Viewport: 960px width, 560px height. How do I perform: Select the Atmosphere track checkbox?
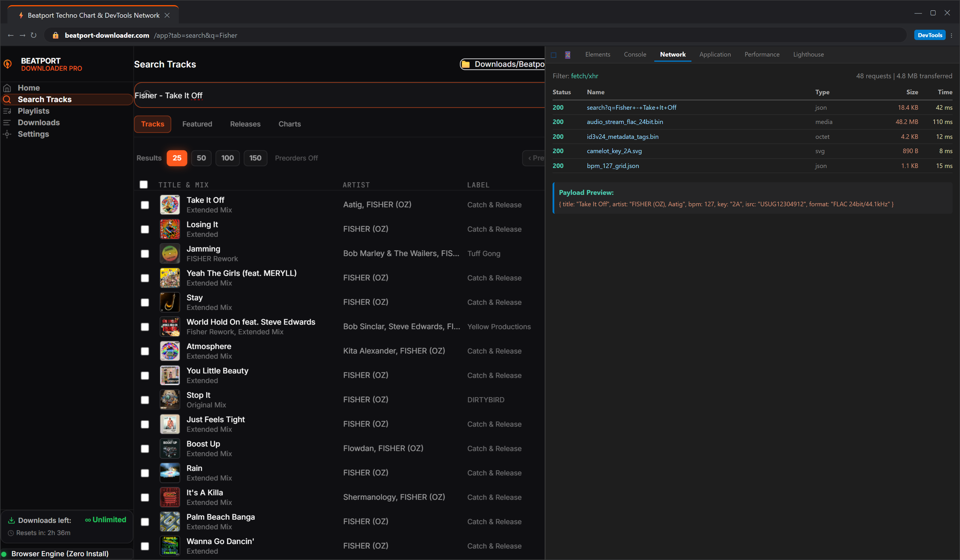pyautogui.click(x=145, y=351)
